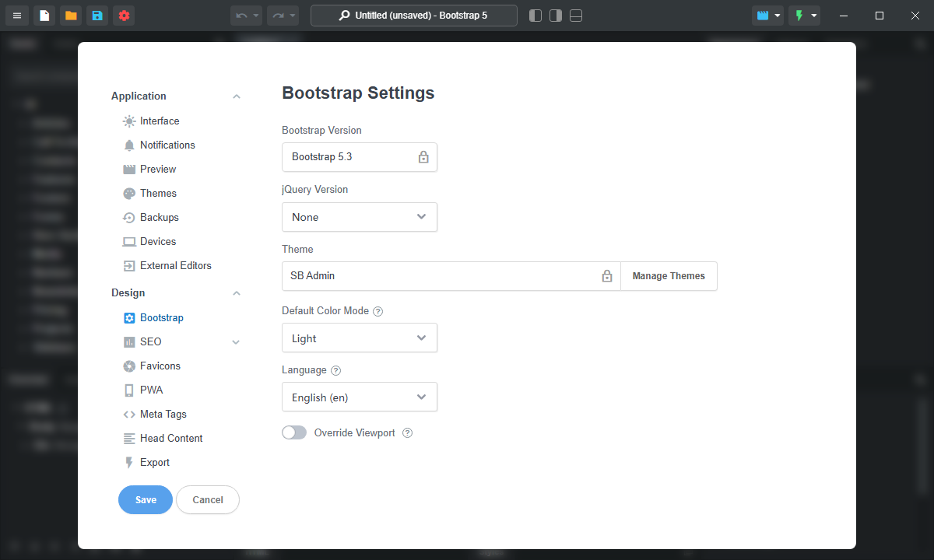Select the Bootstrap design settings entry
The width and height of the screenshot is (934, 560).
161,317
